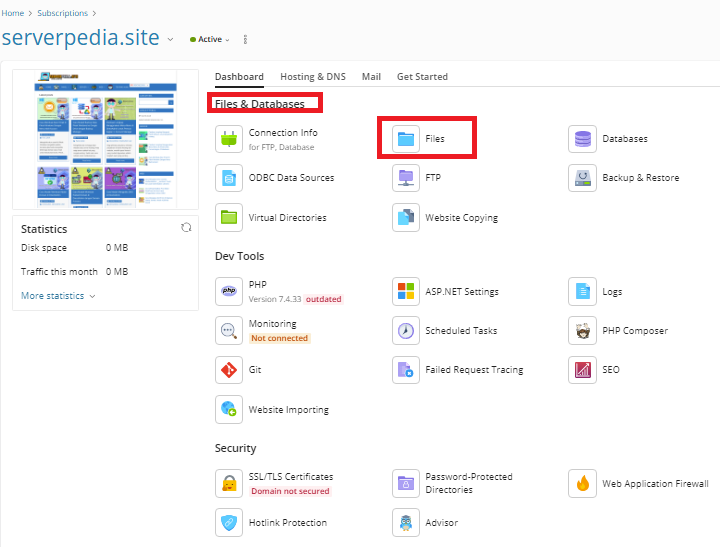Click the Website Copying icon

click(406, 218)
